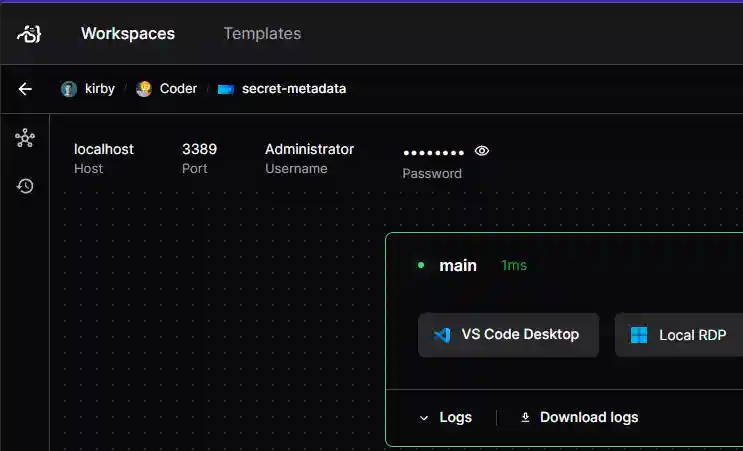Open the kirby owner breadcrumb link
Viewport: 743px width, 451px height.
tap(100, 89)
